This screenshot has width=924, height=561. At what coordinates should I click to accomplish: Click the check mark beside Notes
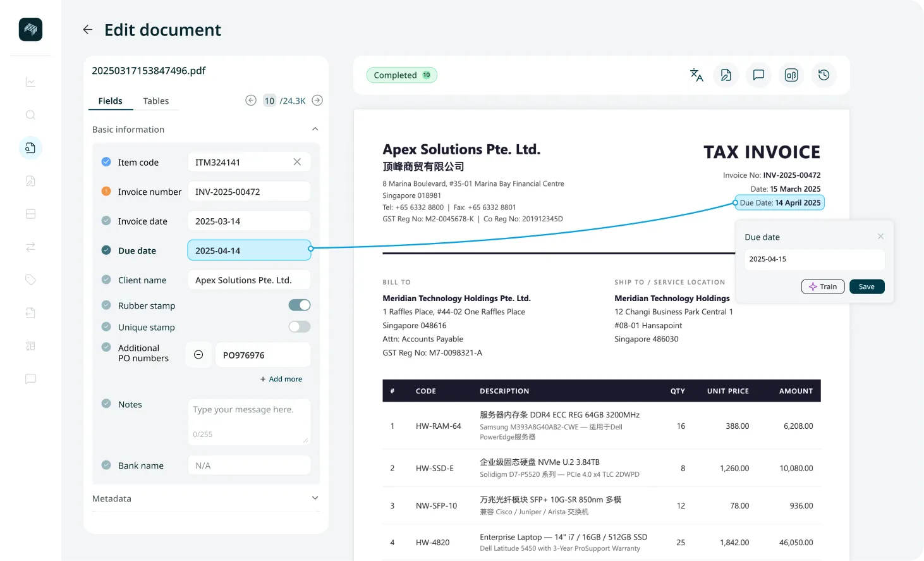(106, 404)
